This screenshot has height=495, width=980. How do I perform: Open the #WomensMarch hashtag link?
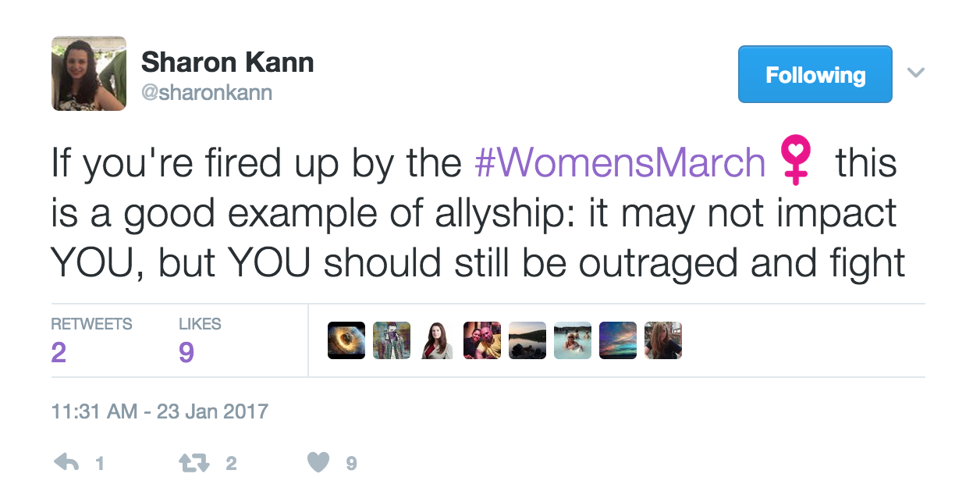click(620, 163)
